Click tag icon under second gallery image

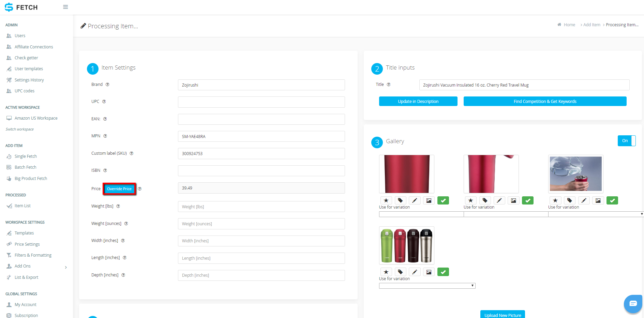point(485,200)
